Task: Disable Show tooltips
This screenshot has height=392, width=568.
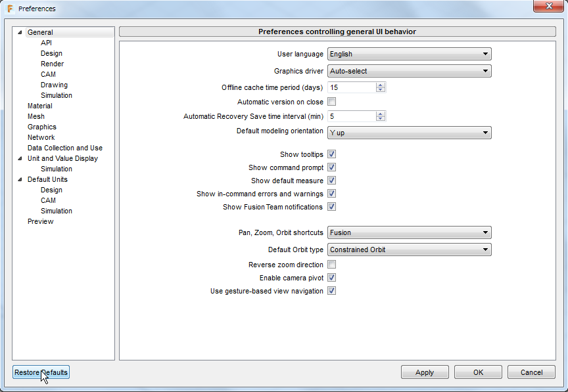Action: tap(332, 154)
